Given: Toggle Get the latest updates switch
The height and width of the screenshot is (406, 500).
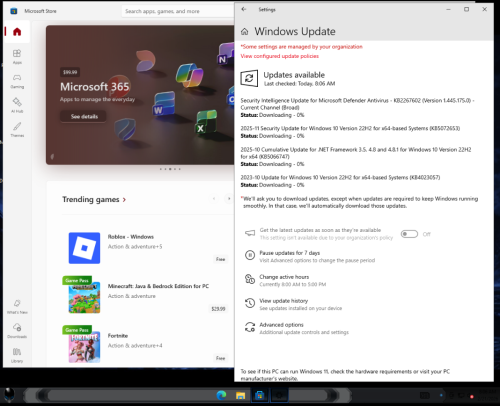Looking at the screenshot, I should tap(409, 234).
